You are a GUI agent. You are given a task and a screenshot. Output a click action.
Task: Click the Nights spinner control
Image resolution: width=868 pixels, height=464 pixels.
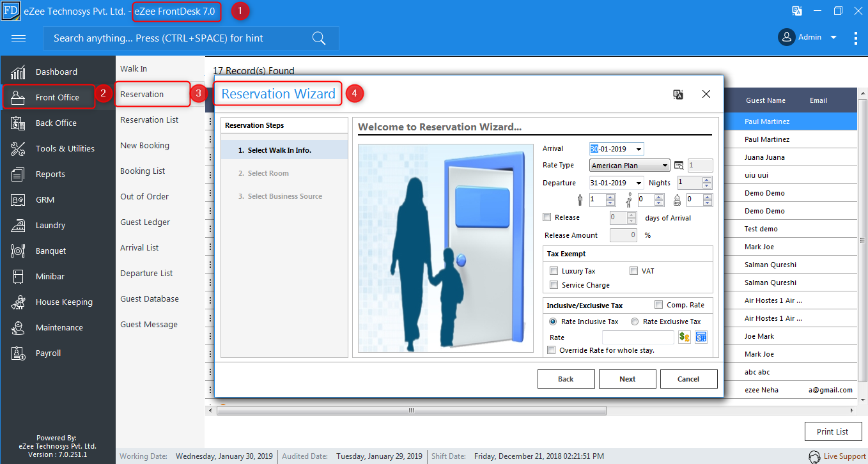[x=707, y=183]
